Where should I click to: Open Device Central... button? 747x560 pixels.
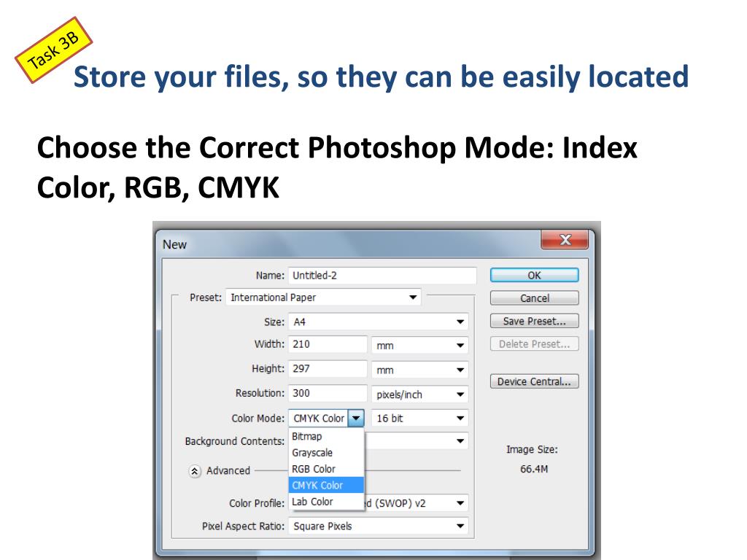pyautogui.click(x=535, y=381)
